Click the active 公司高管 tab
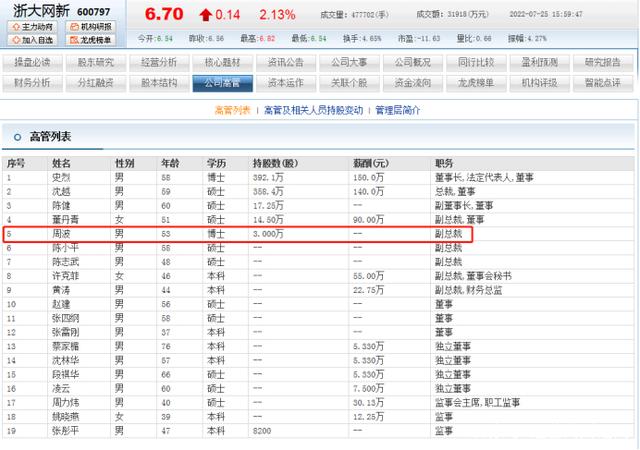Screen dimensions: 640x450 tap(222, 83)
